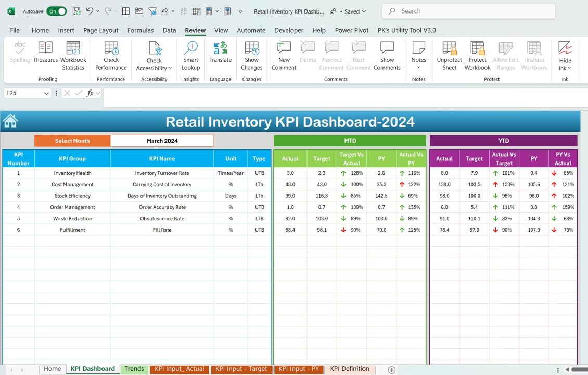Click the Excel app icon
This screenshot has height=375, width=588.
11,11
